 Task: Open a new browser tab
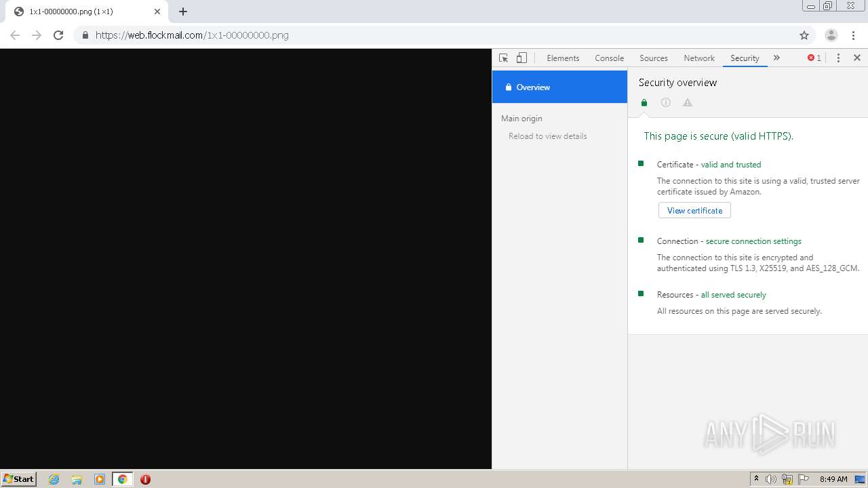(183, 12)
